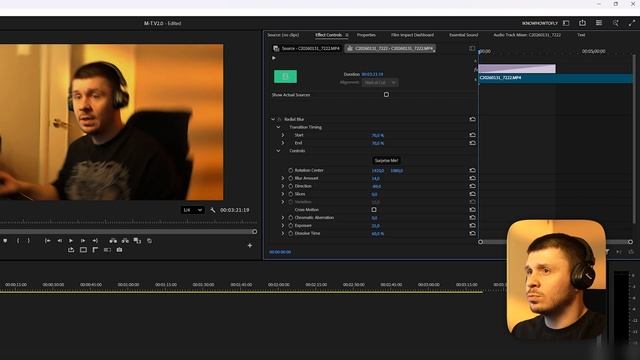Viewport: 640px width, 360px height.
Task: Step back one frame in program monitor
Action: click(x=60, y=241)
